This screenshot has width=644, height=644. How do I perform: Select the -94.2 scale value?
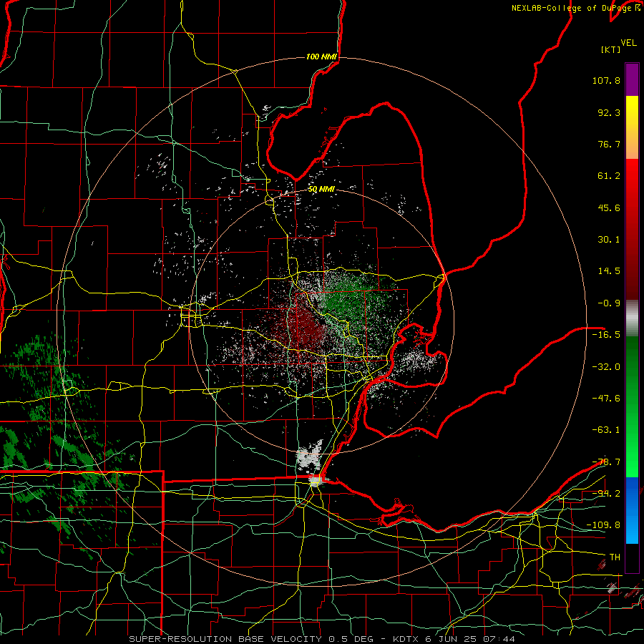(x=606, y=494)
